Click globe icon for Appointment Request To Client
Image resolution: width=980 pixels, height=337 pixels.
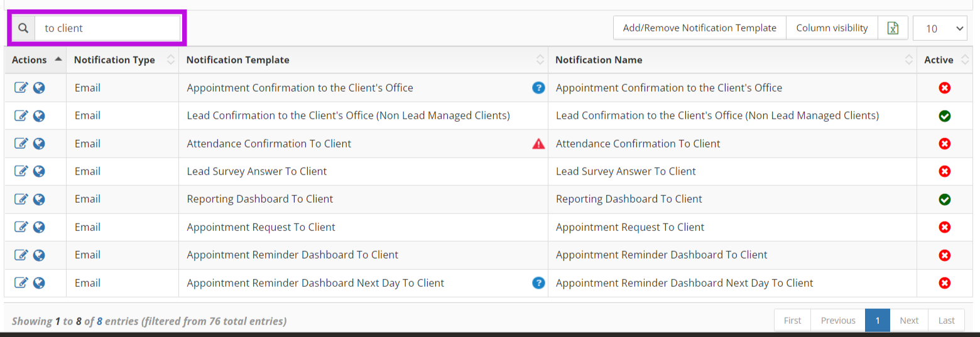[39, 227]
